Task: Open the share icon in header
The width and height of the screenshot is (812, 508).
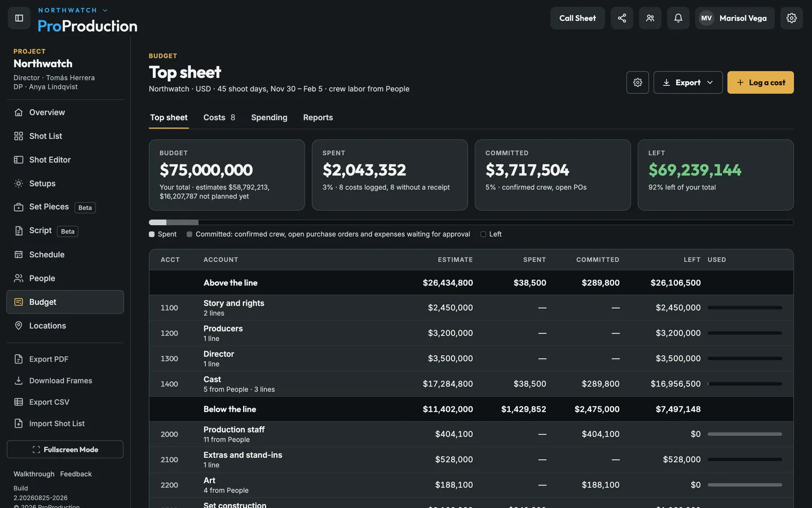Action: [x=622, y=18]
